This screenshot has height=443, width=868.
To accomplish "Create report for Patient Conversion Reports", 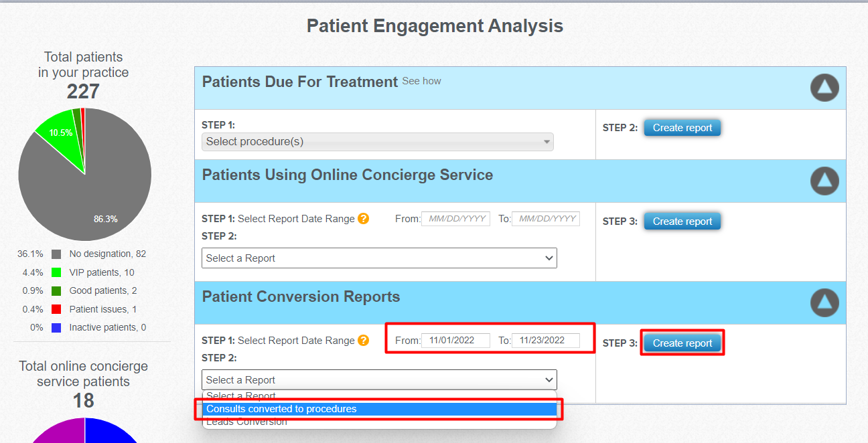I will click(682, 343).
